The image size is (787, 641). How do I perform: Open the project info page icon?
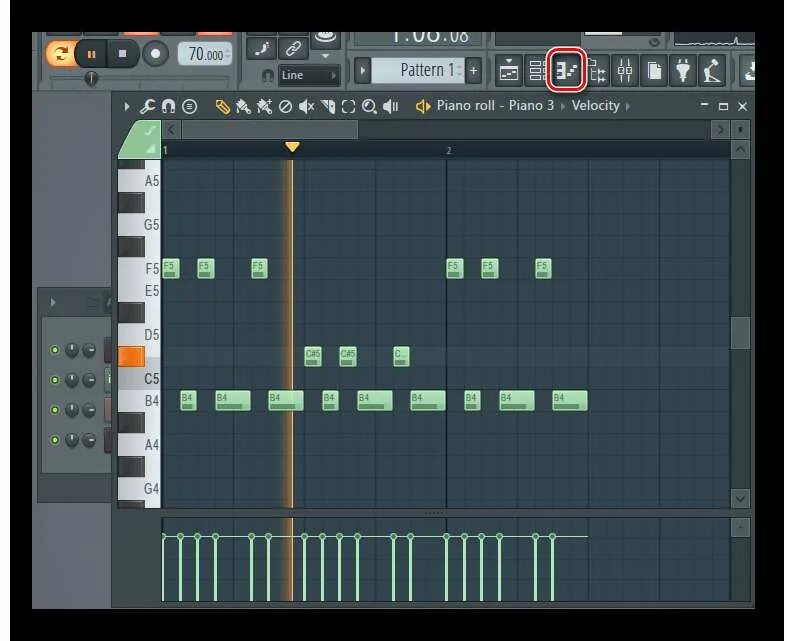654,71
